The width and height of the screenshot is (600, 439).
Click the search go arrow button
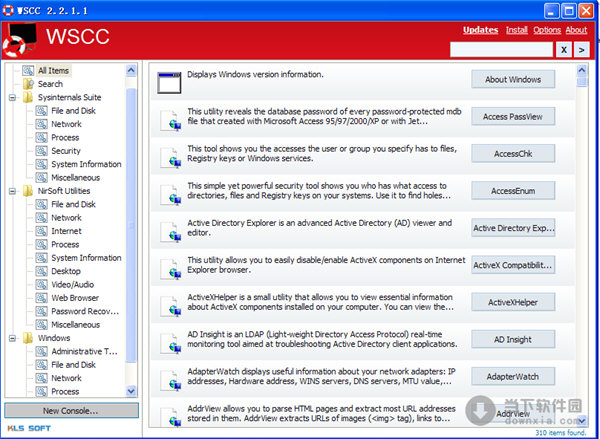click(x=582, y=50)
